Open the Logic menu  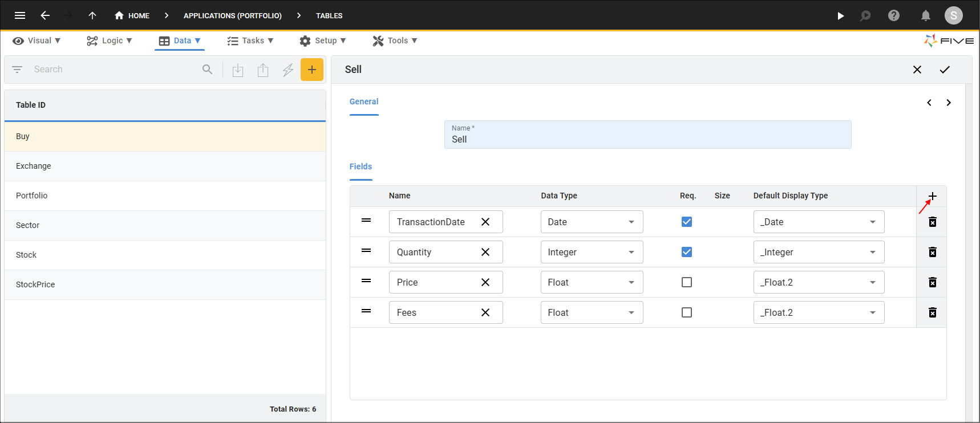(110, 40)
